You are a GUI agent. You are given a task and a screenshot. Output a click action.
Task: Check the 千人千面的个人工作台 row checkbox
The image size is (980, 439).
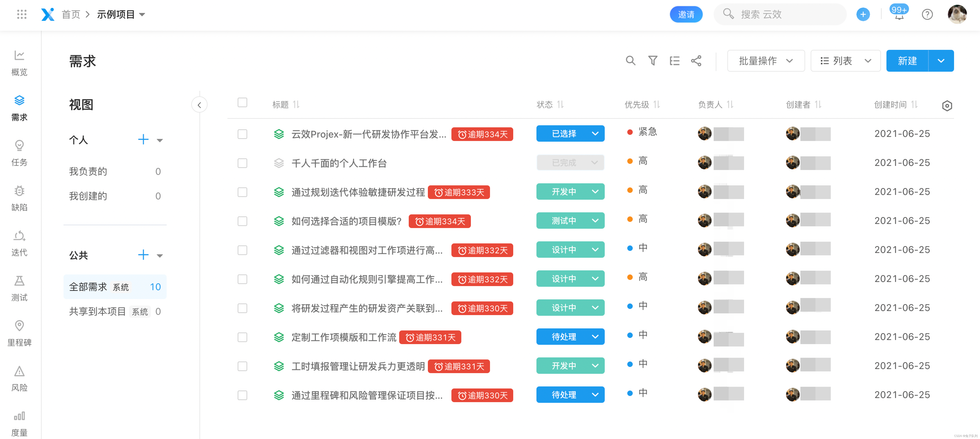click(x=242, y=163)
